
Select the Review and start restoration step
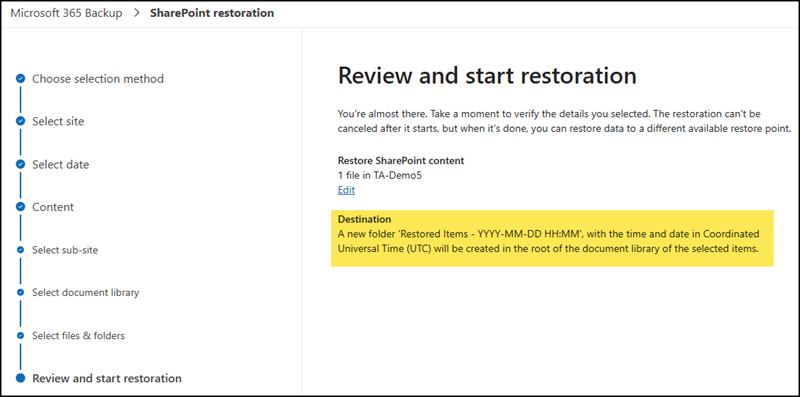pos(107,378)
